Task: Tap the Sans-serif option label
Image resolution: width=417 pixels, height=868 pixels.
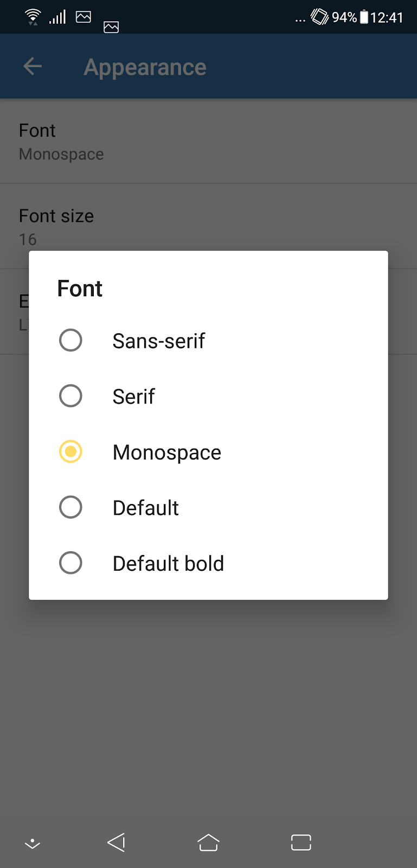Action: coord(158,341)
